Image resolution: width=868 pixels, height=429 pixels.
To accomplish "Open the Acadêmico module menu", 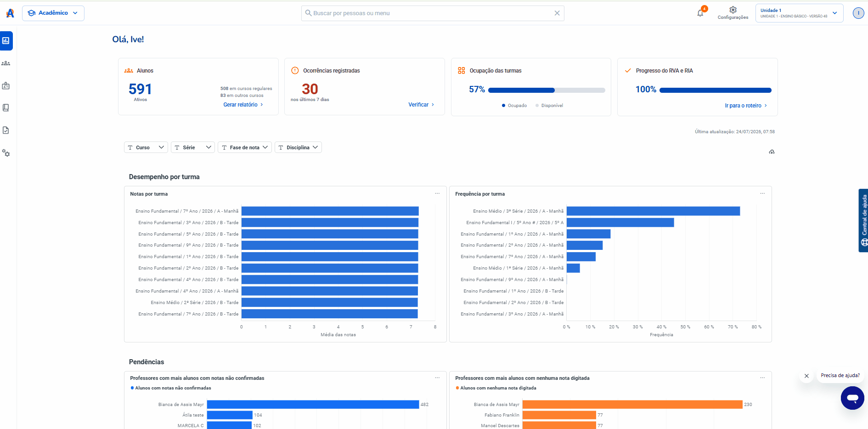I will click(x=53, y=13).
